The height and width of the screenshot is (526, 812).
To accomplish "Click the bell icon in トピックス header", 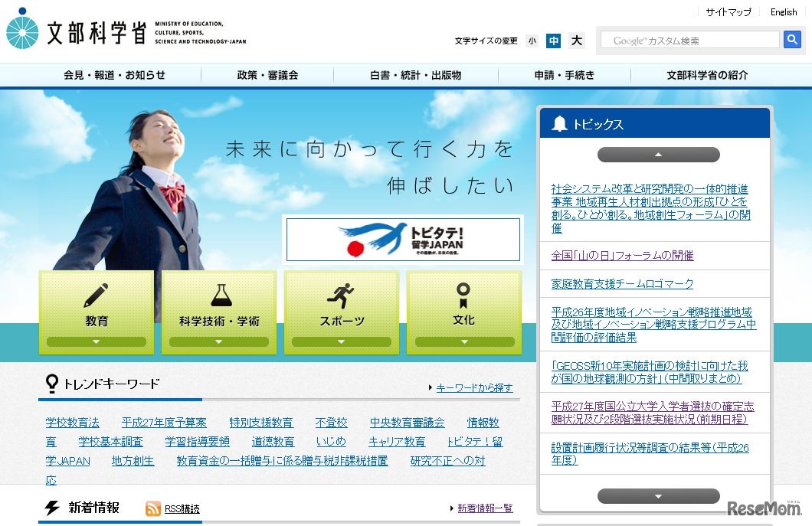I will click(558, 123).
